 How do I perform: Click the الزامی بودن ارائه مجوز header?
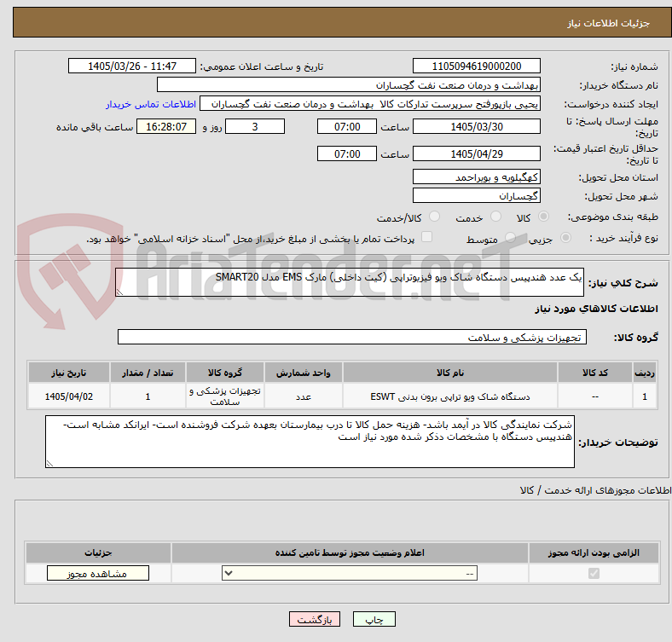(594, 553)
